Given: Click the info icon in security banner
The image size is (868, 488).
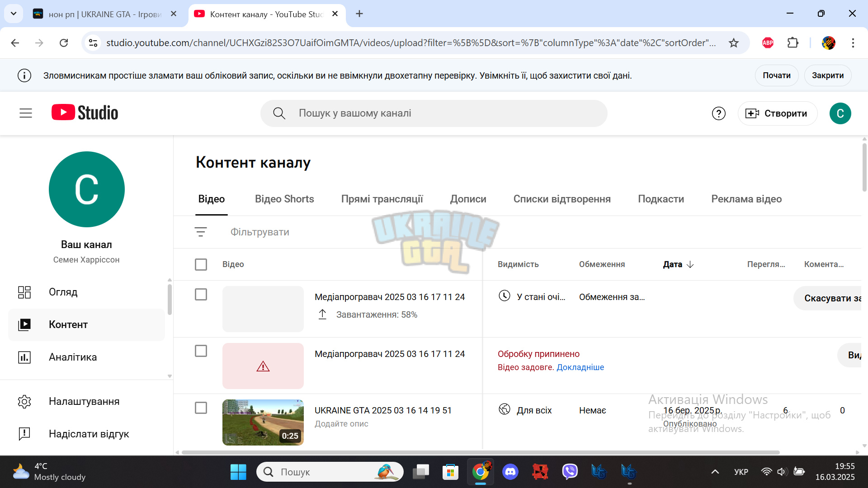Looking at the screenshot, I should (x=24, y=75).
